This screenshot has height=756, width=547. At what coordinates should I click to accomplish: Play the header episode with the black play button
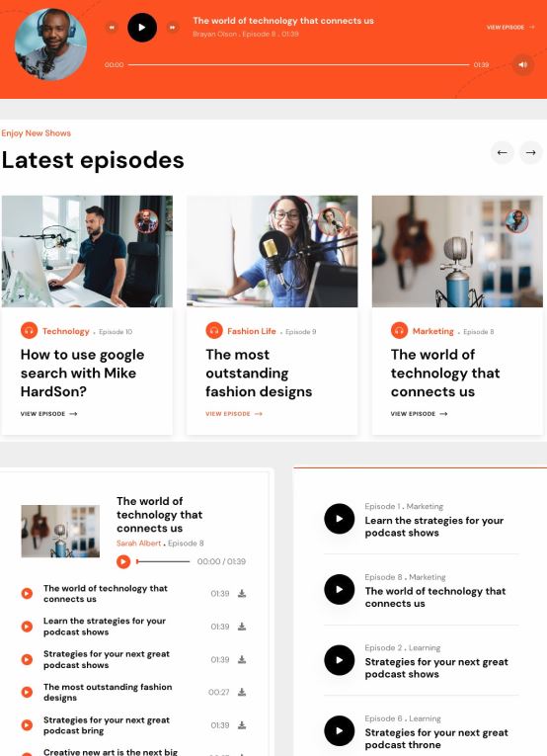point(142,28)
